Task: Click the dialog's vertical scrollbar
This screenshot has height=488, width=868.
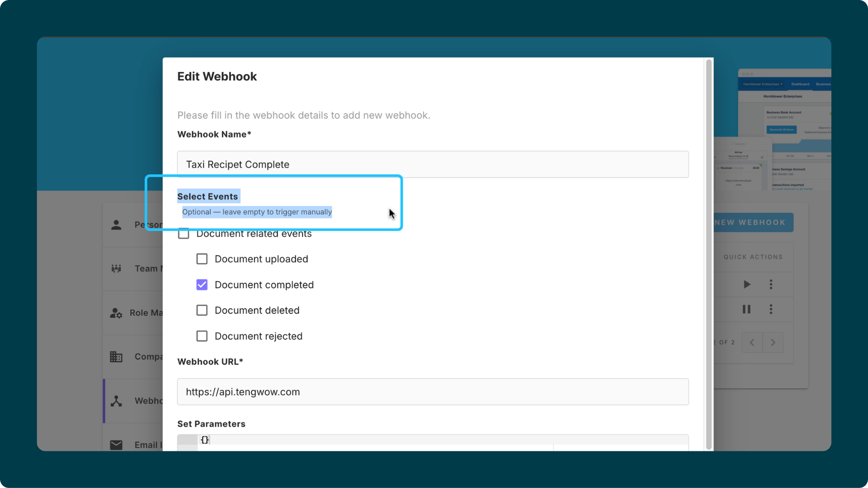Action: point(709,253)
